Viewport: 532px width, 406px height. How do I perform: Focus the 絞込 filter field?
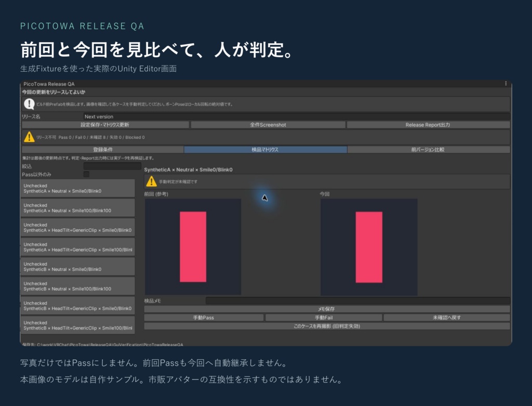pyautogui.click(x=112, y=166)
